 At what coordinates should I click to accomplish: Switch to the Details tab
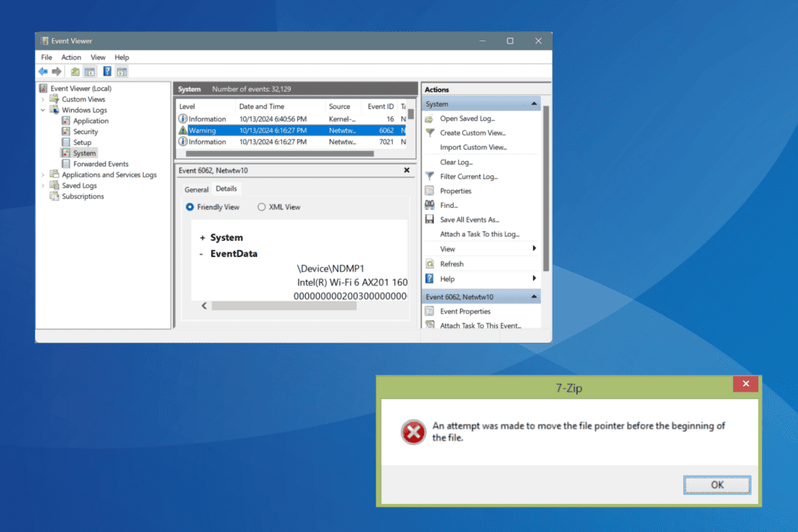226,188
